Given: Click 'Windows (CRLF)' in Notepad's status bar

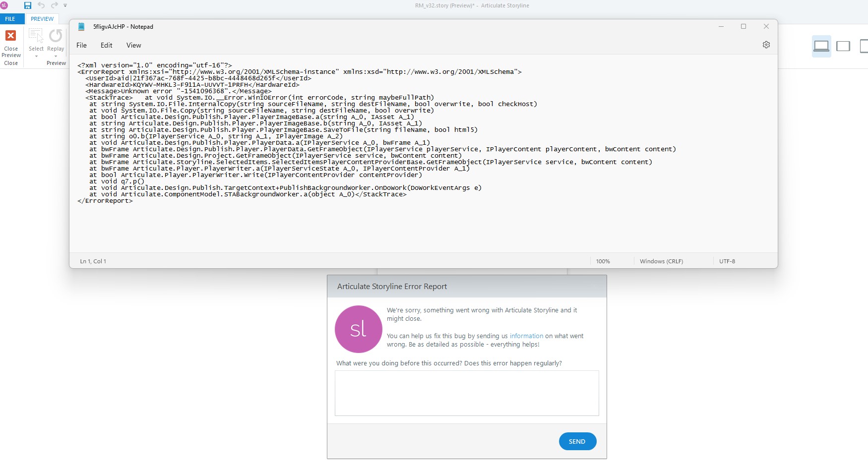Looking at the screenshot, I should [661, 261].
